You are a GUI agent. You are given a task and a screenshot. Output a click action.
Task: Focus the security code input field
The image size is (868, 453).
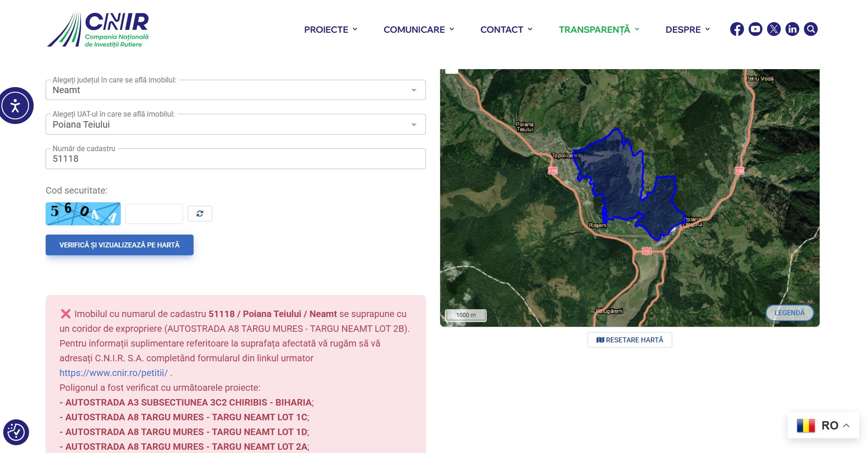pos(154,214)
